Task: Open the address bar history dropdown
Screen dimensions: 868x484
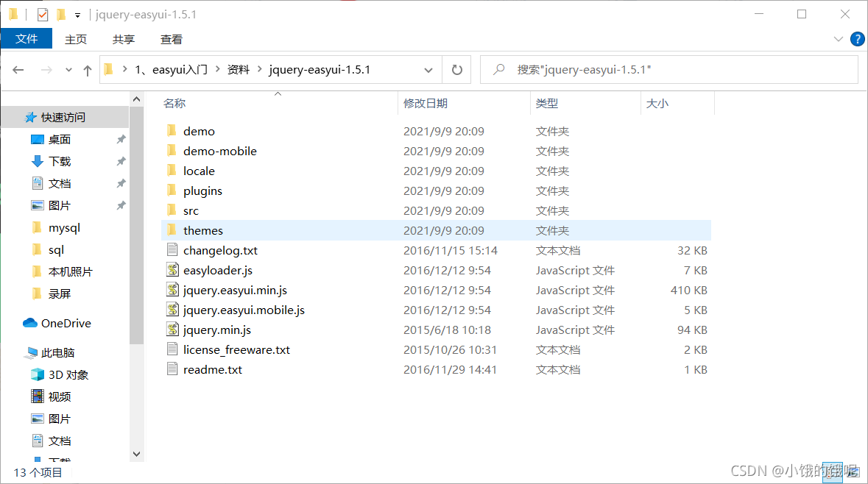Action: point(428,71)
